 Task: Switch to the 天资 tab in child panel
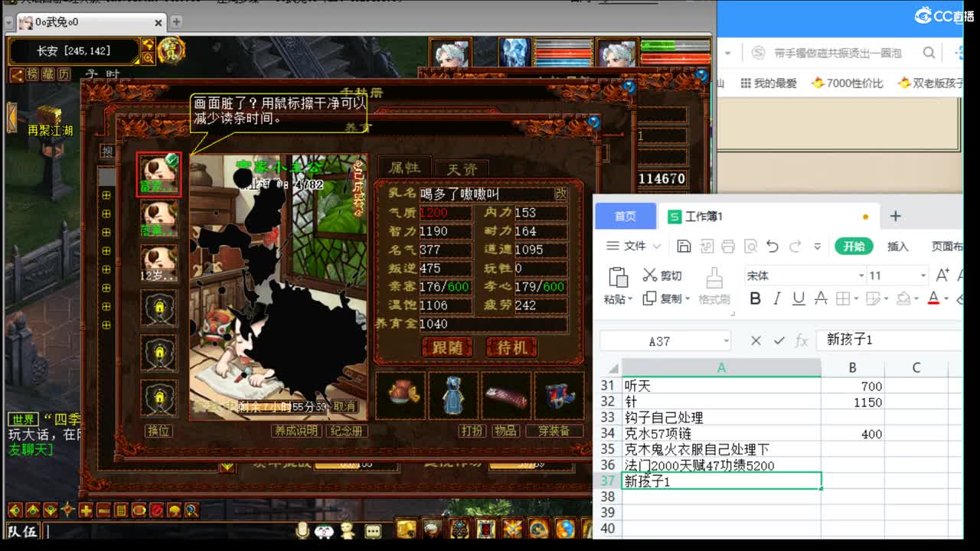pyautogui.click(x=462, y=168)
